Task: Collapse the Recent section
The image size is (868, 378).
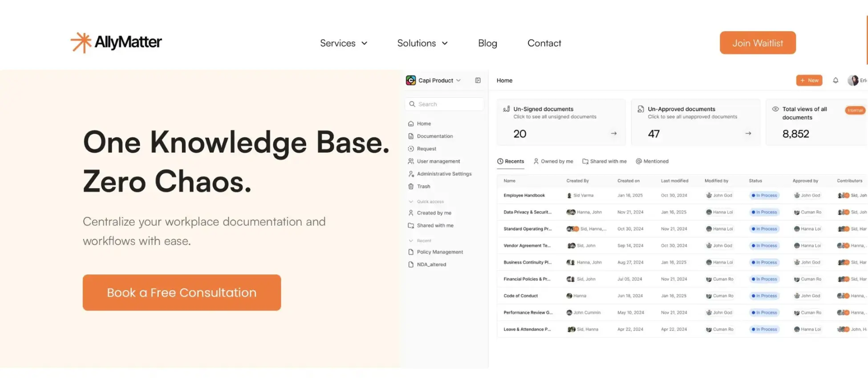Action: 410,240
